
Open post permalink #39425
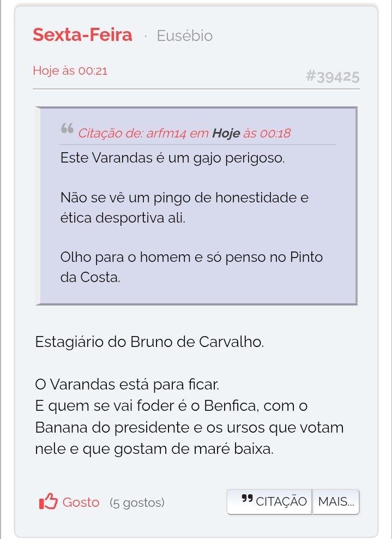[x=332, y=76]
